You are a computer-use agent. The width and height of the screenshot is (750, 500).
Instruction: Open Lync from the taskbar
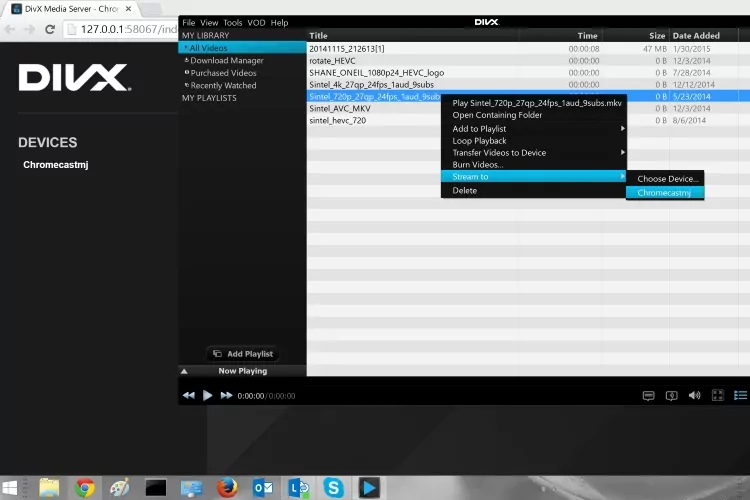click(298, 488)
